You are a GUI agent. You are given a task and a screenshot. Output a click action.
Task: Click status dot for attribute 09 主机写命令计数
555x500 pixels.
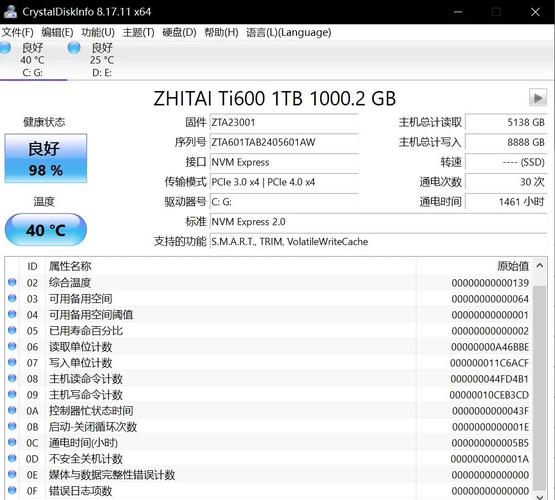tap(12, 394)
